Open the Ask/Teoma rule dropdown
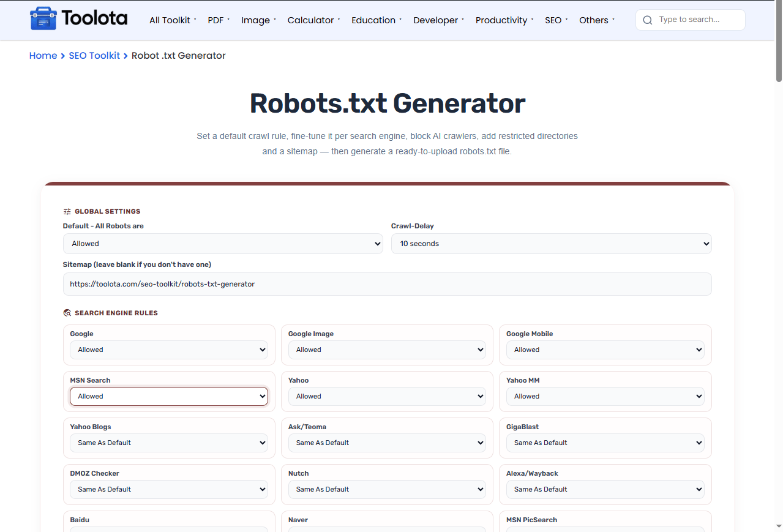 387,443
